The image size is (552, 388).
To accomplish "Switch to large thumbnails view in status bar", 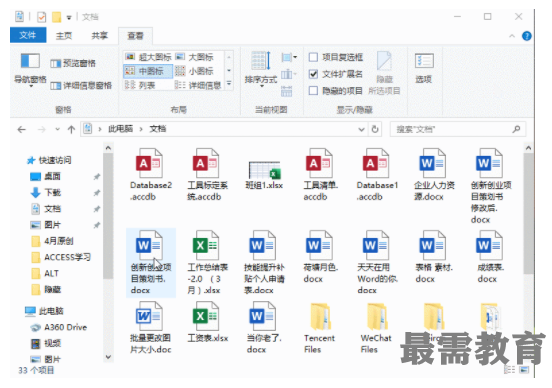I will [x=524, y=370].
